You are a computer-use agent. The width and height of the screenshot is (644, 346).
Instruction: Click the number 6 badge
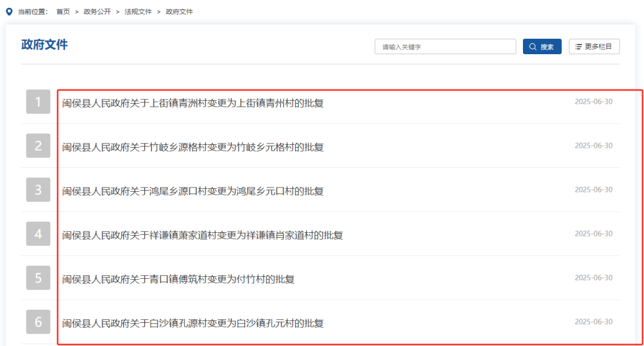click(x=38, y=322)
